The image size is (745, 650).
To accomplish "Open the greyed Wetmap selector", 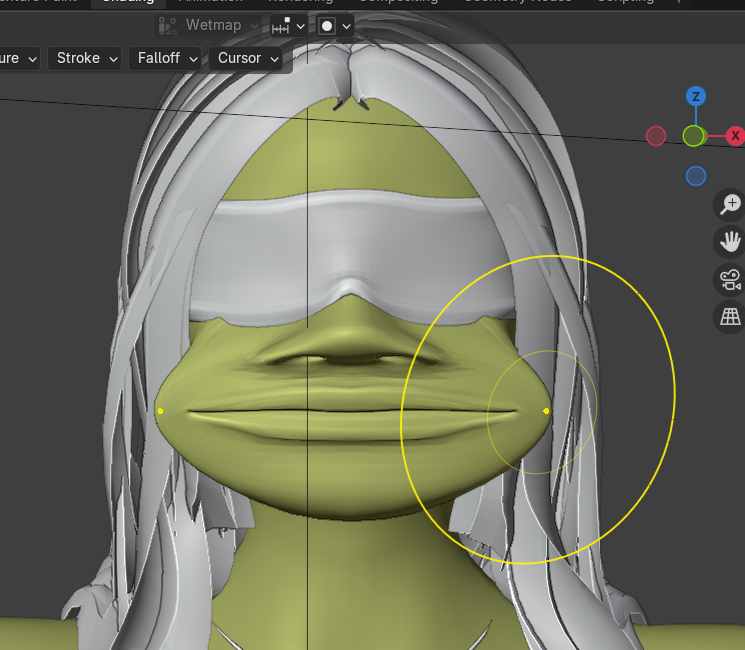I will tap(208, 25).
